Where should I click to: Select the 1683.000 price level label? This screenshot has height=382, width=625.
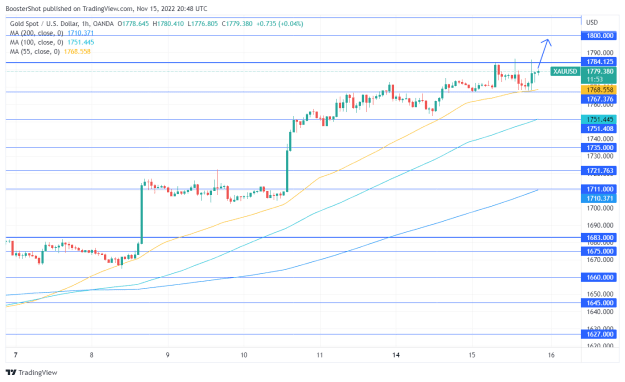599,238
